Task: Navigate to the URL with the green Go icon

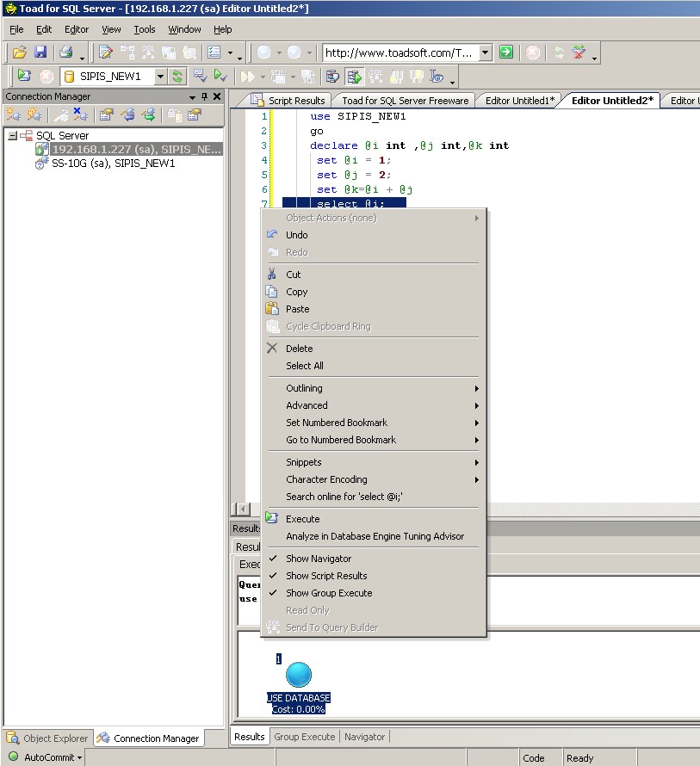Action: [x=506, y=52]
